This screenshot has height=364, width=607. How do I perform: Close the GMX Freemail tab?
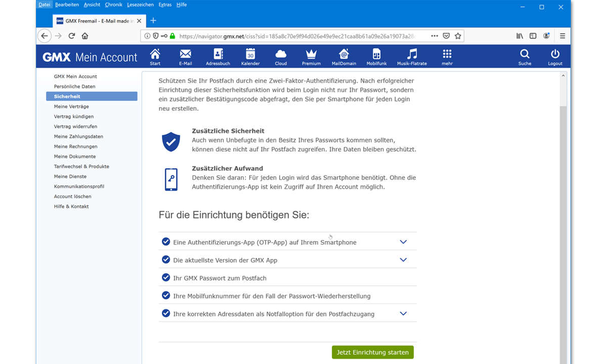tap(139, 21)
